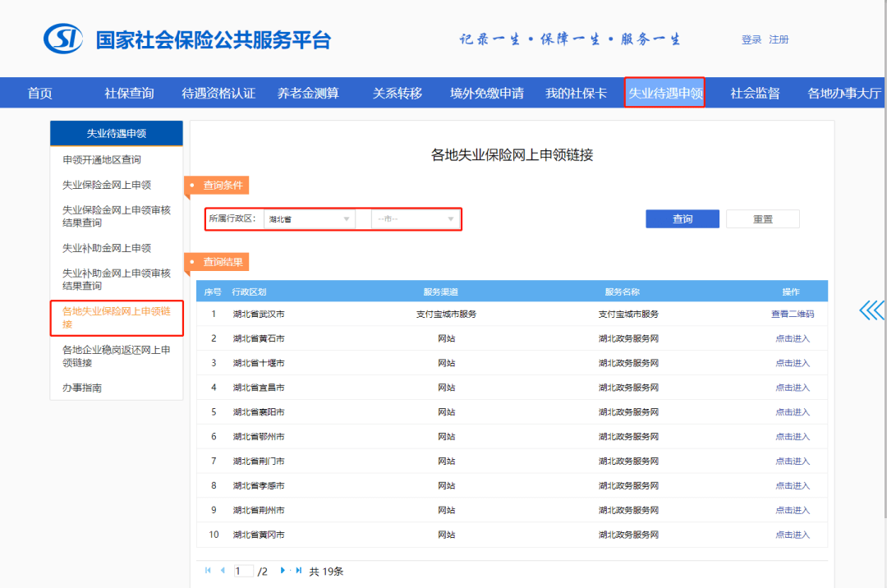Expand the province selector arrow
The image size is (887, 588).
tap(347, 219)
